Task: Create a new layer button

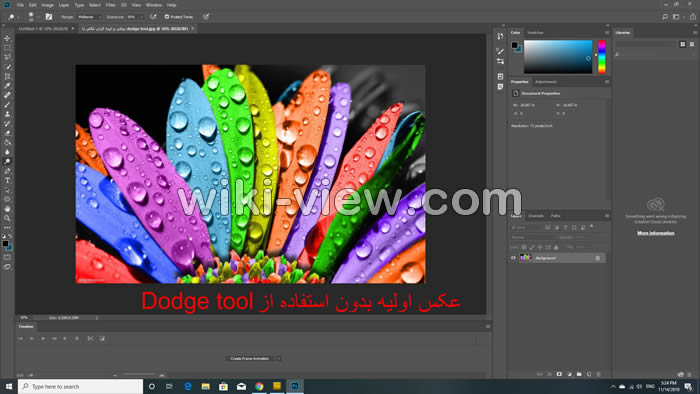Action: click(589, 374)
